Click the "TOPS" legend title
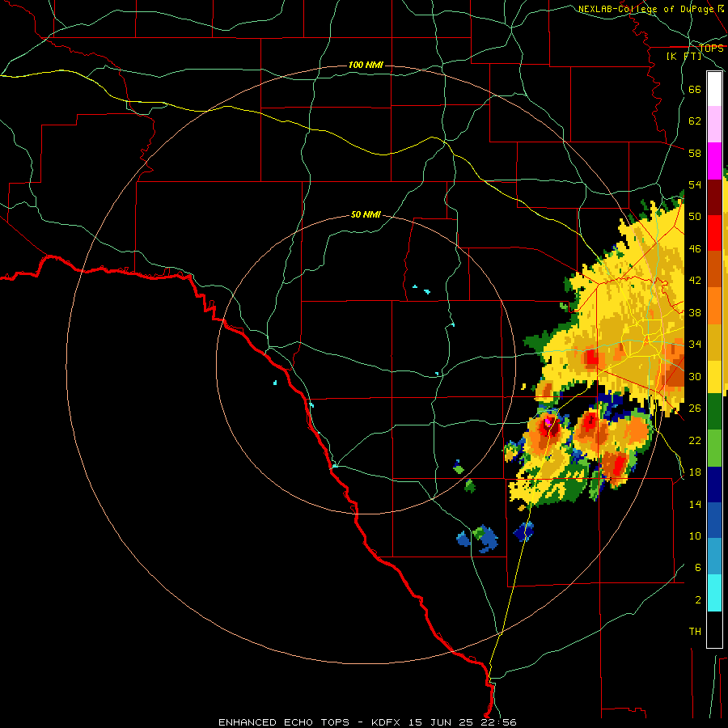The width and height of the screenshot is (728, 728). point(711,48)
